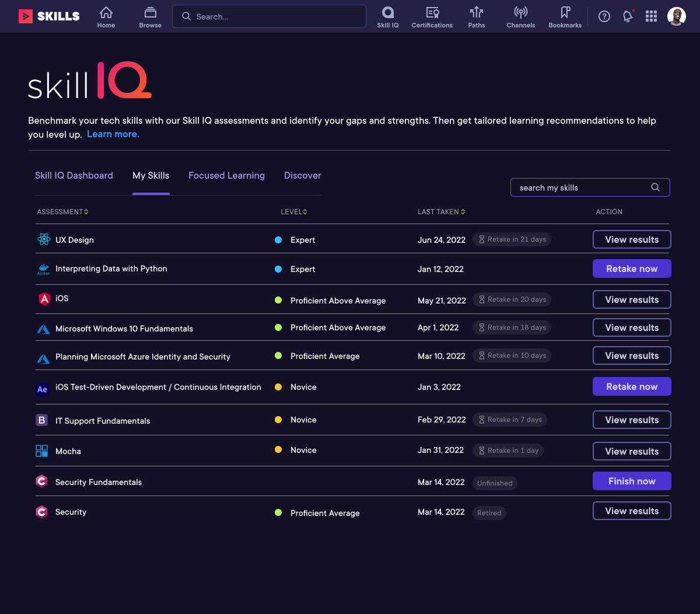Open Paths in the top bar
The image size is (700, 614).
[477, 17]
